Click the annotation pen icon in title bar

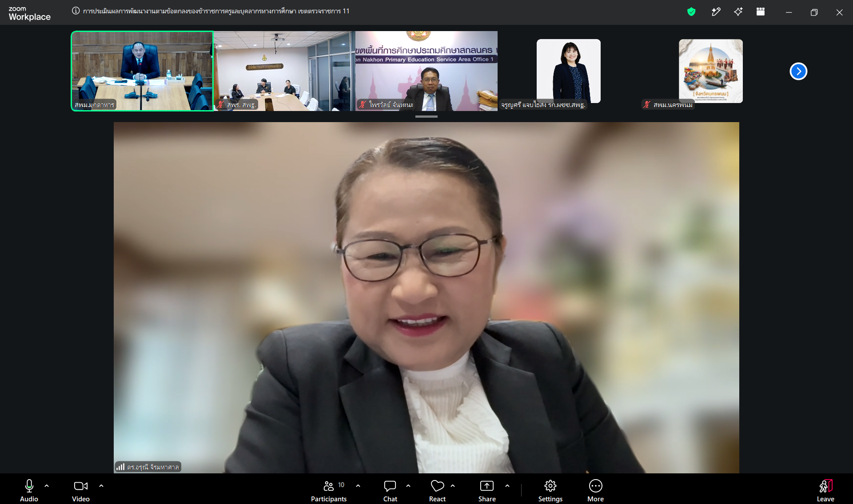(716, 12)
